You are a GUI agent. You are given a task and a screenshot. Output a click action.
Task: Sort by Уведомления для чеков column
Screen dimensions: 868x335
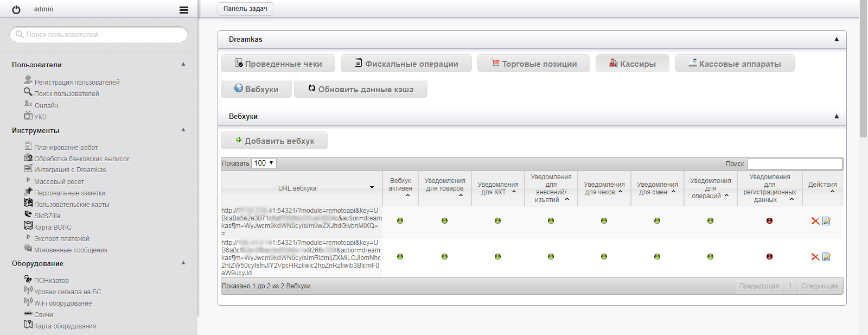pyautogui.click(x=604, y=188)
